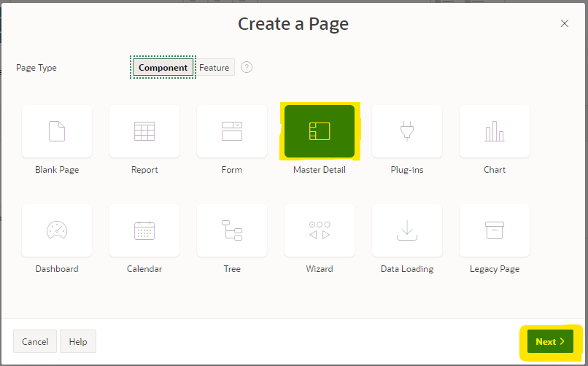The height and width of the screenshot is (366, 588).
Task: Pick the Dashboard gauge icon
Action: pos(57,230)
